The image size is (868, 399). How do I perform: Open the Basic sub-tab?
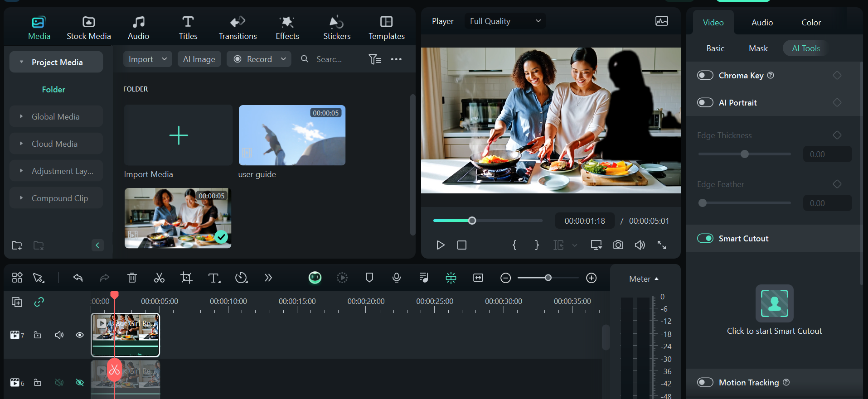(715, 48)
